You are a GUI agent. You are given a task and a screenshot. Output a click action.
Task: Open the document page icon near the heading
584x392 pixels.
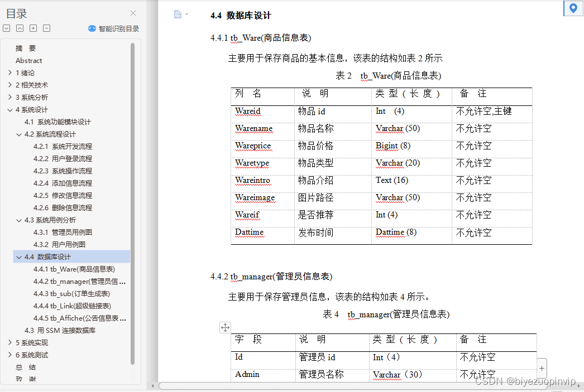pos(178,14)
